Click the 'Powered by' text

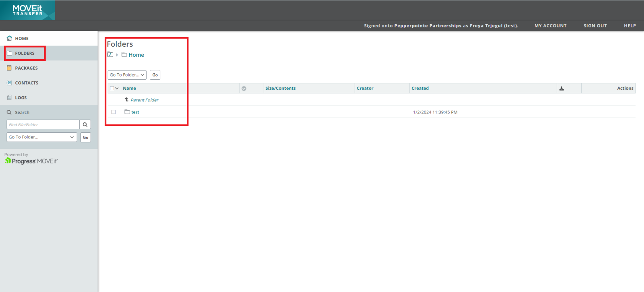click(x=16, y=154)
